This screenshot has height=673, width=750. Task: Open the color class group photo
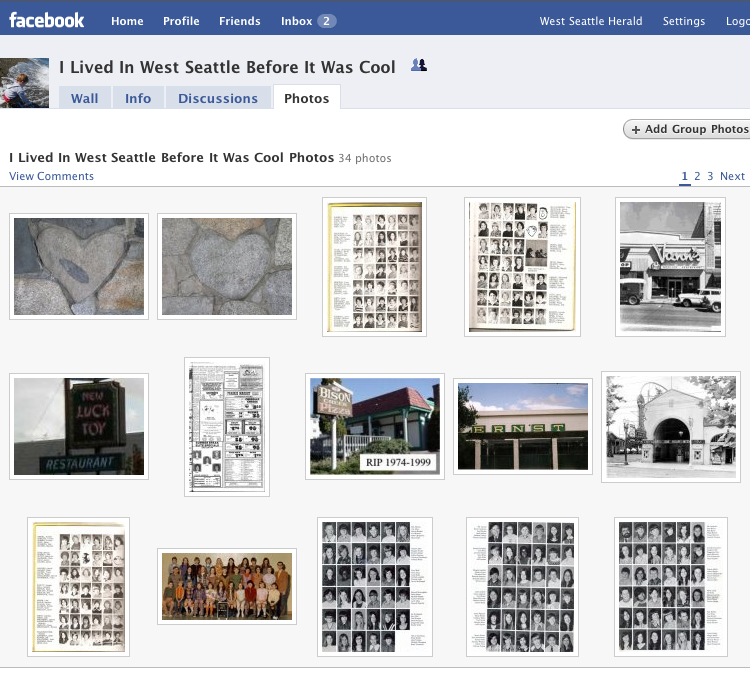pyautogui.click(x=227, y=586)
